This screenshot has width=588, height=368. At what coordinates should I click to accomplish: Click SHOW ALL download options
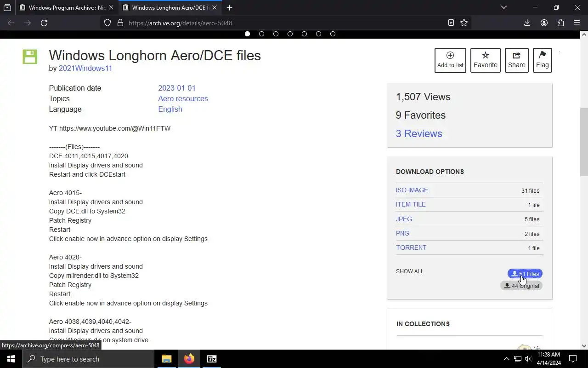point(410,271)
